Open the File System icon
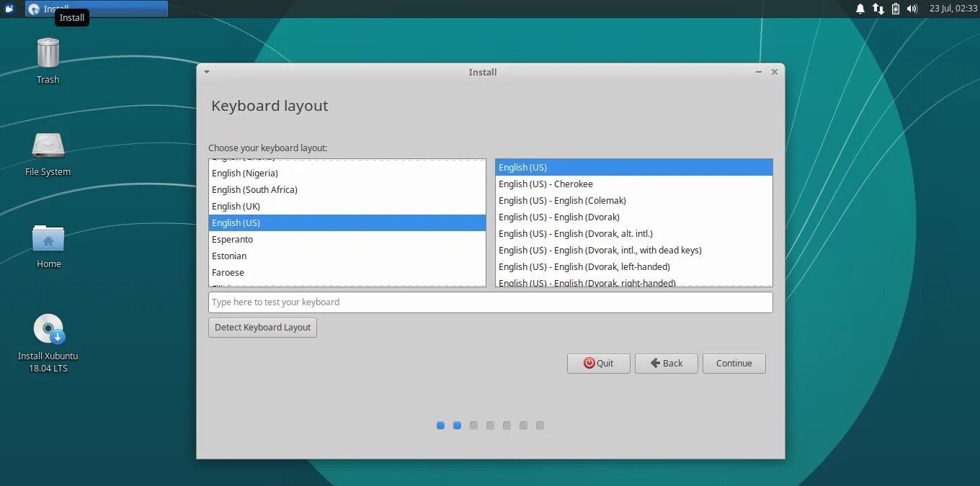980x486 pixels. pyautogui.click(x=48, y=148)
